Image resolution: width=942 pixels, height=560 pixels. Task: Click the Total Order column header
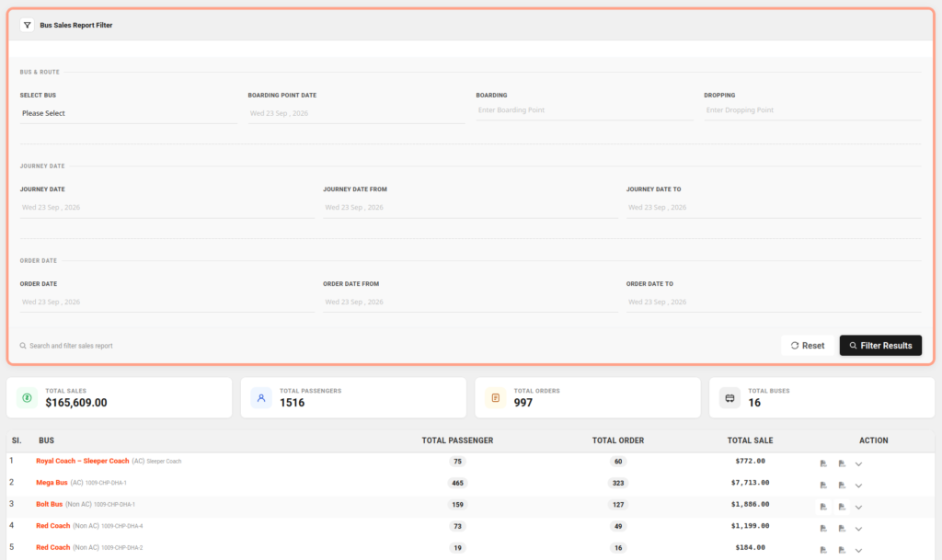pyautogui.click(x=617, y=440)
